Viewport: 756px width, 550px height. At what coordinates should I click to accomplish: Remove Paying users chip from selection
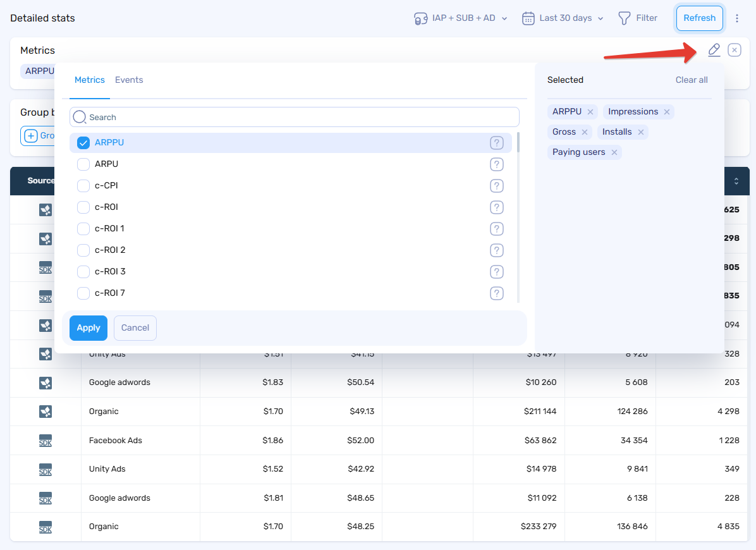point(614,152)
